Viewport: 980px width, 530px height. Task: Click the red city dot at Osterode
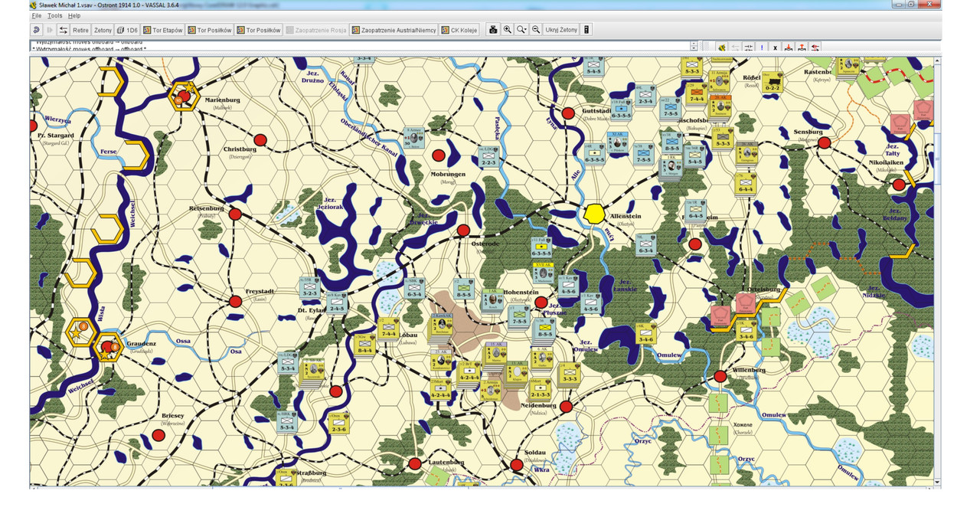pos(463,230)
